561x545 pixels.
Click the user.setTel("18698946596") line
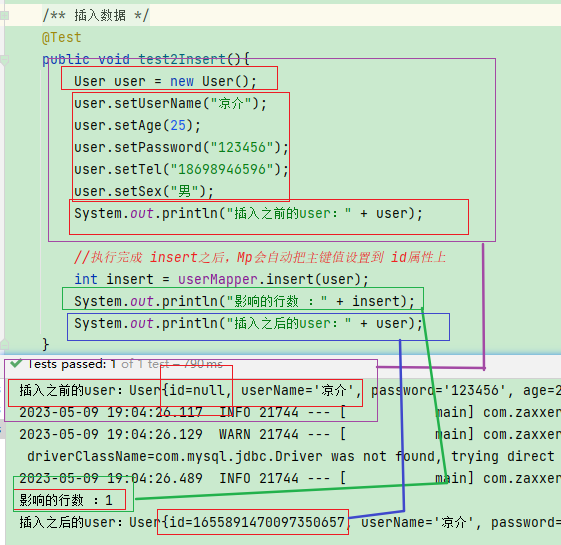[x=181, y=169]
